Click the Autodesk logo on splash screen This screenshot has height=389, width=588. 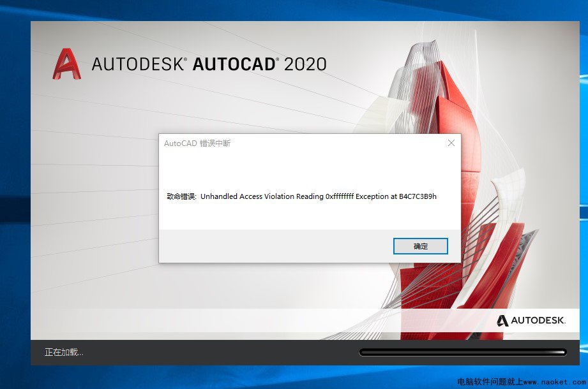pyautogui.click(x=531, y=321)
